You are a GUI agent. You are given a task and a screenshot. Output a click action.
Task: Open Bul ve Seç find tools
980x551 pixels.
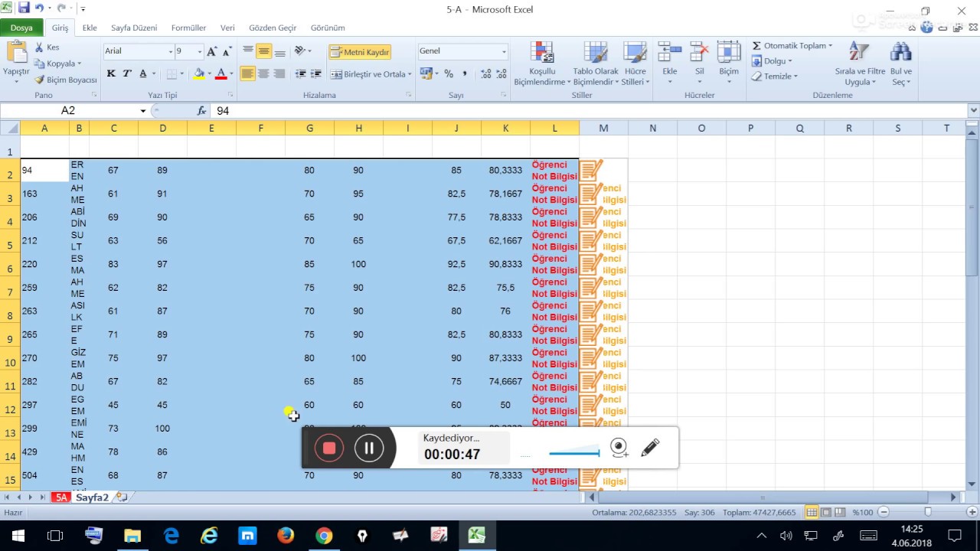pyautogui.click(x=901, y=64)
